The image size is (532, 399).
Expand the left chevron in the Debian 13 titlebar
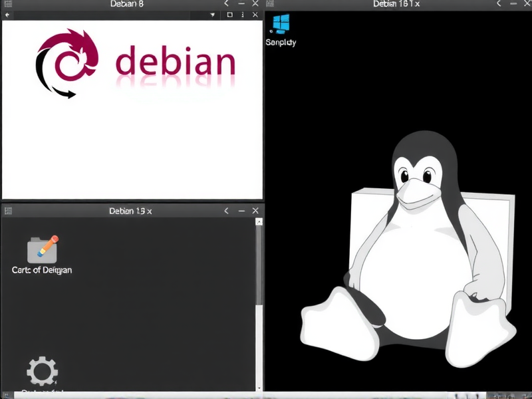click(x=226, y=210)
